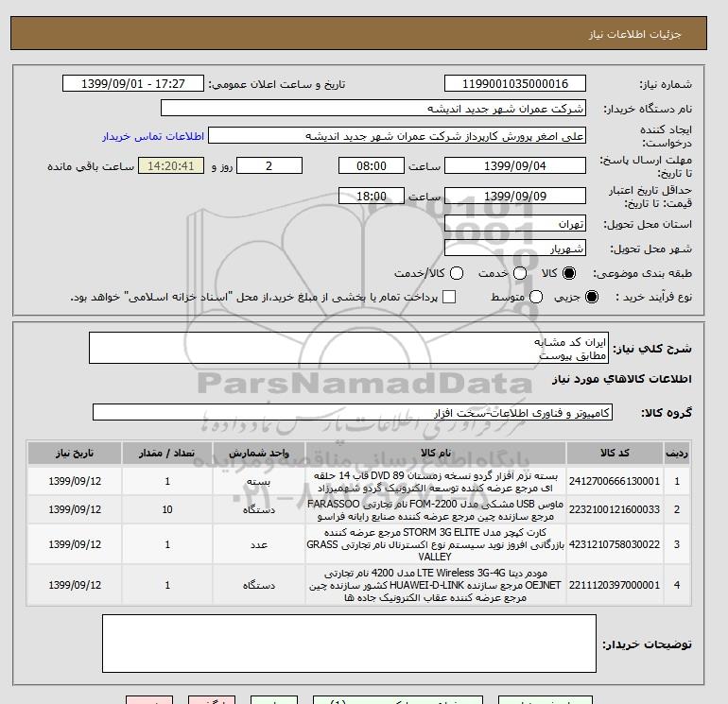Select item code 2211120397000001
Image resolution: width=728 pixels, height=704 pixels.
[x=615, y=585]
